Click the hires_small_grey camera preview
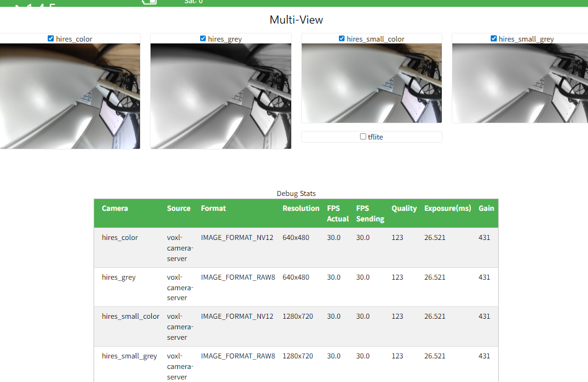The width and height of the screenshot is (588, 382). pyautogui.click(x=520, y=83)
